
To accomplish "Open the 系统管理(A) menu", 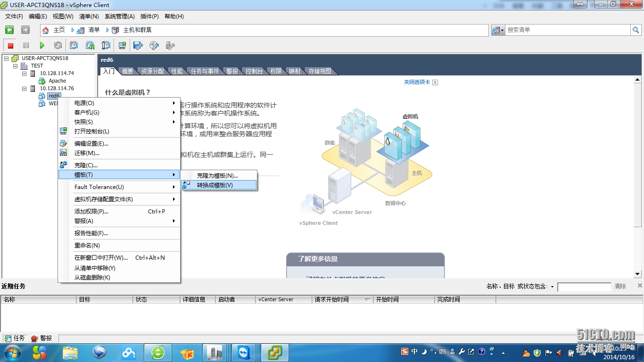I will (x=120, y=16).
